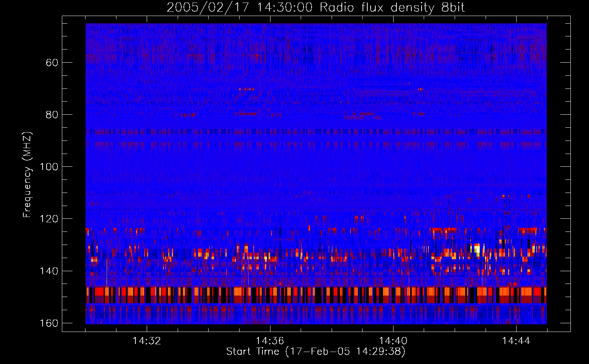The height and width of the screenshot is (364, 589).
Task: Click the '80' frequency tick label
Action: [52, 115]
